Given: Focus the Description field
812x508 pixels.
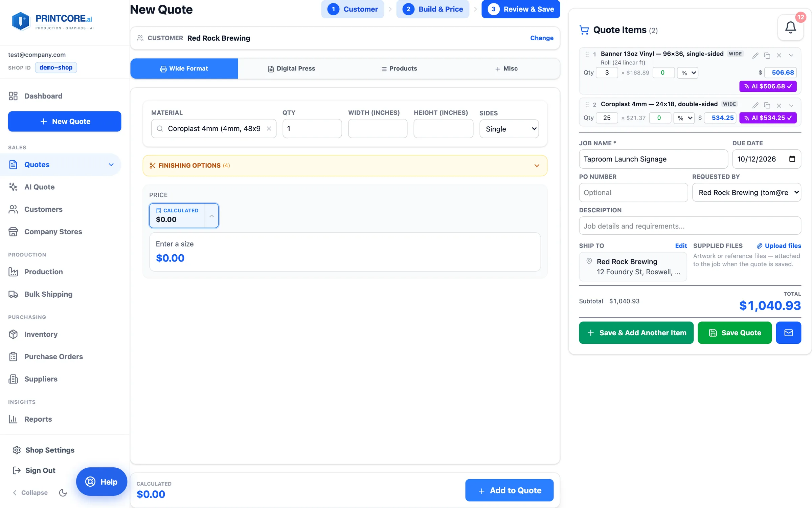Looking at the screenshot, I should (x=690, y=226).
